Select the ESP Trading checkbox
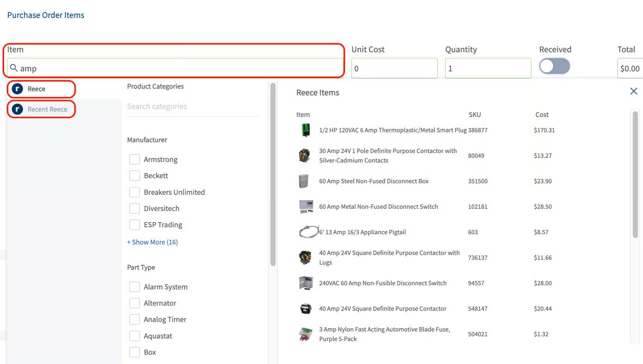 pos(134,225)
